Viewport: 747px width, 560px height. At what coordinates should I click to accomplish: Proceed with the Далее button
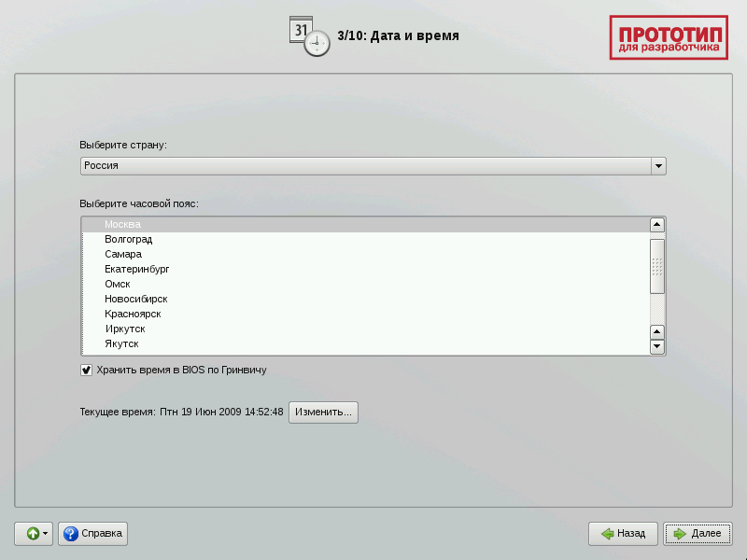tap(698, 533)
